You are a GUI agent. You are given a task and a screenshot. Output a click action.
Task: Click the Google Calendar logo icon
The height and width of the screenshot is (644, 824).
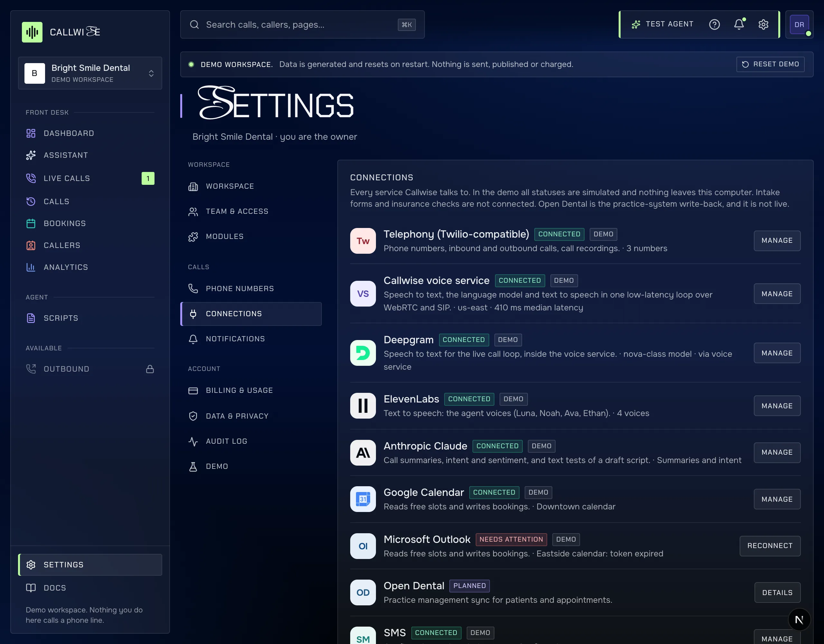coord(362,499)
